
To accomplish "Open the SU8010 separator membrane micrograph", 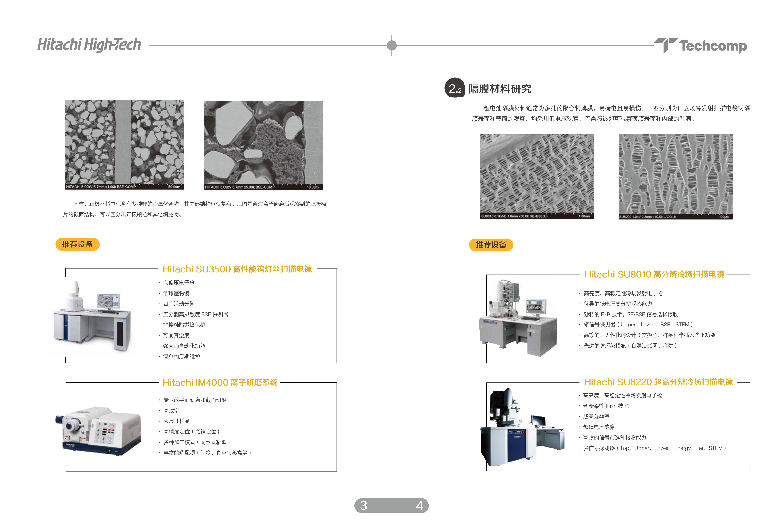I will point(537,176).
